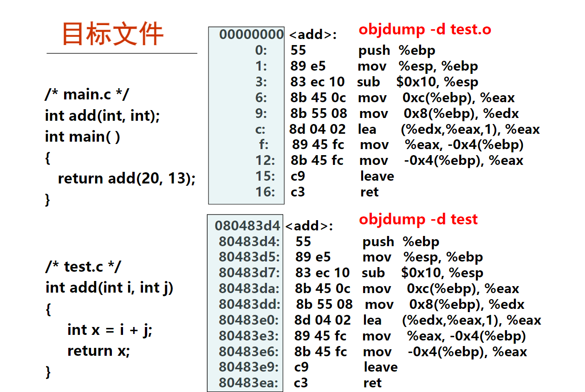Click the offset "12:" in the test.o listing
The width and height of the screenshot is (585, 392).
coord(265,160)
